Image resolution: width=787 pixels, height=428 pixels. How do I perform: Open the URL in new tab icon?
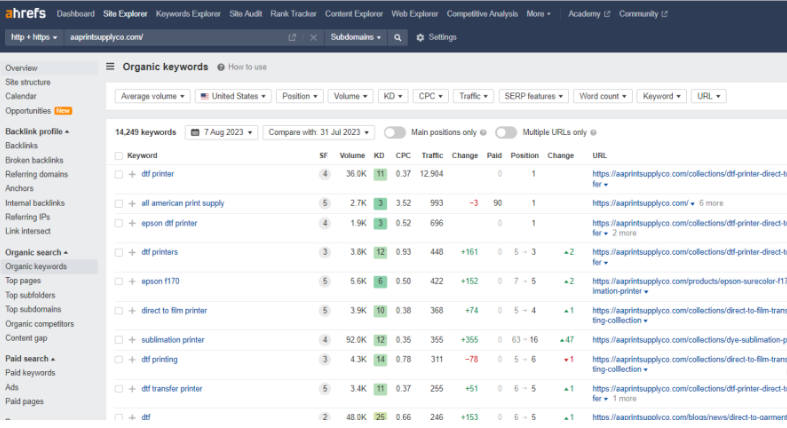[292, 37]
